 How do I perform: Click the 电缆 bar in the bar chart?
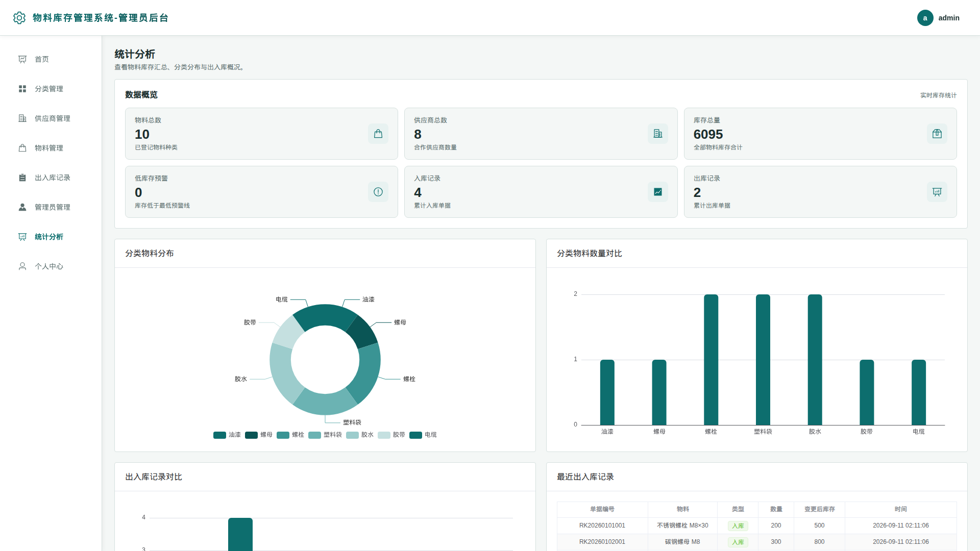pyautogui.click(x=919, y=392)
